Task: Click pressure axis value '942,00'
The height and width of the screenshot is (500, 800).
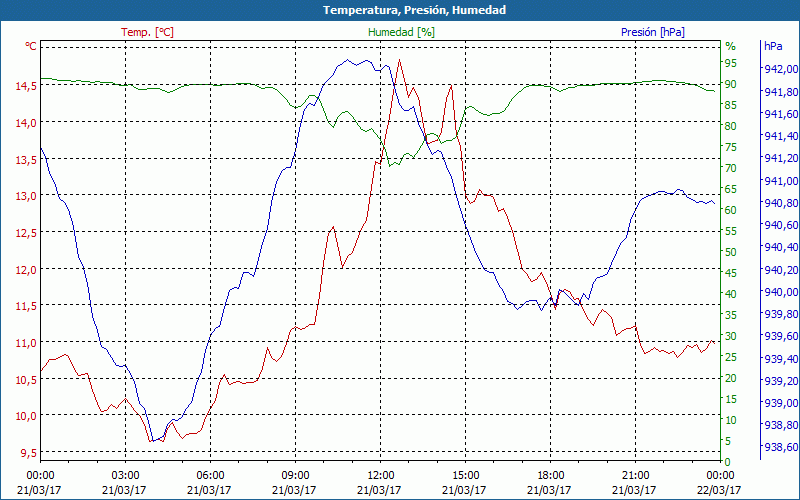Action: [781, 69]
